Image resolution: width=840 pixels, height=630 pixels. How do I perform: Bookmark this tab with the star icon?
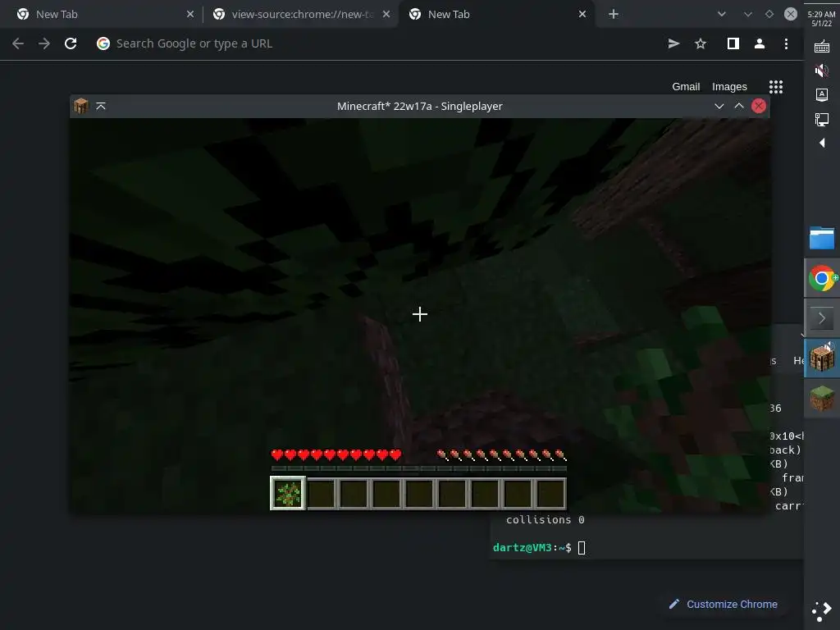(x=701, y=43)
